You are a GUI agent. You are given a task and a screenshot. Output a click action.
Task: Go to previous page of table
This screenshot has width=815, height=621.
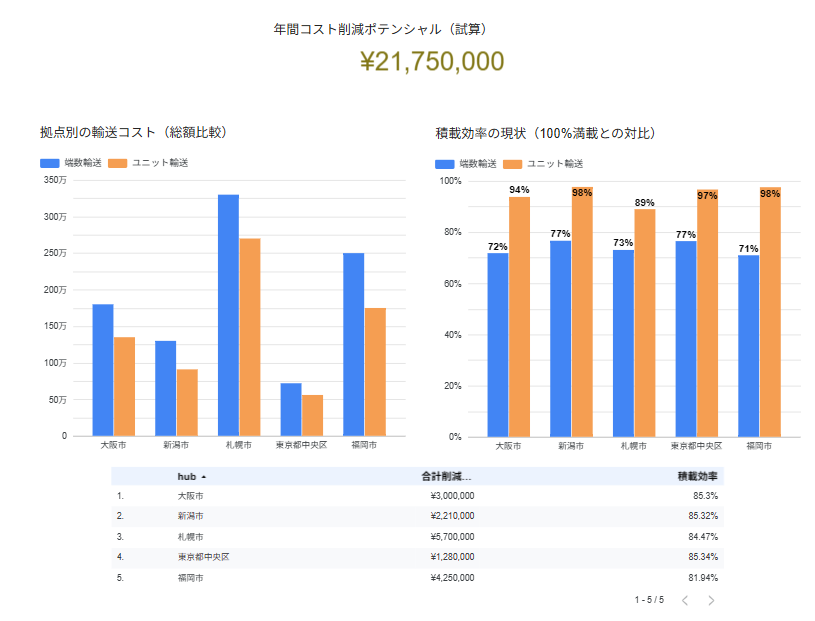[685, 600]
